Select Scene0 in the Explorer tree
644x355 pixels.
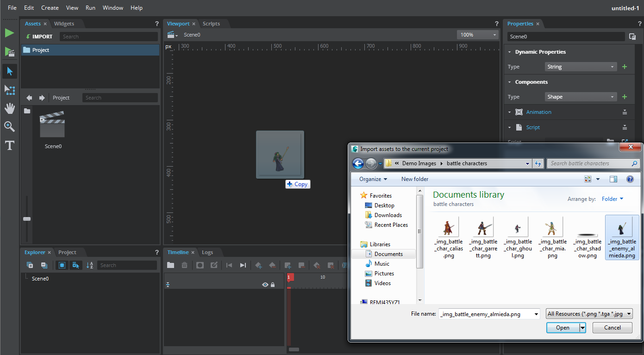click(40, 279)
